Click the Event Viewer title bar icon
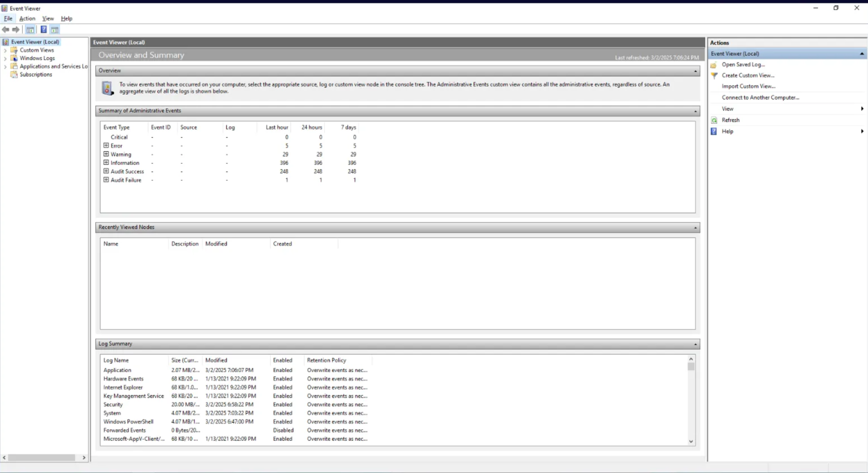 (x=5, y=8)
